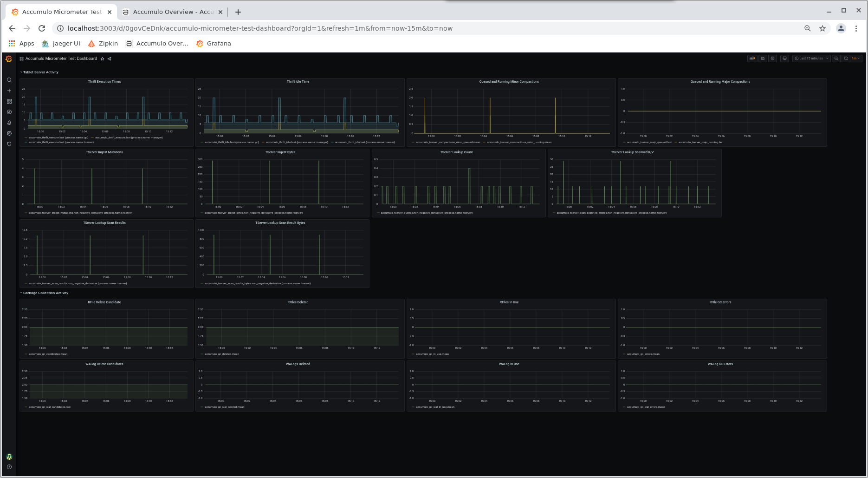
Task: Click the Accumulo Micrometer Test Dashboard title
Action: coord(61,59)
